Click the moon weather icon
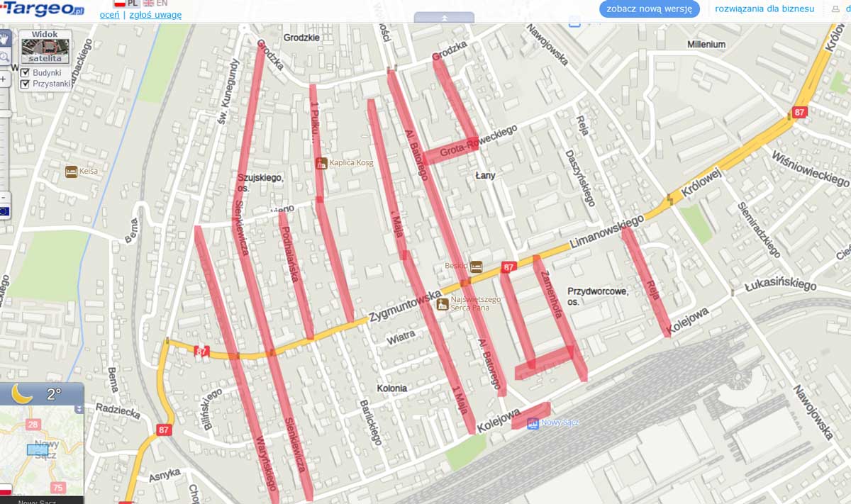This screenshot has height=504, width=851. (x=22, y=394)
